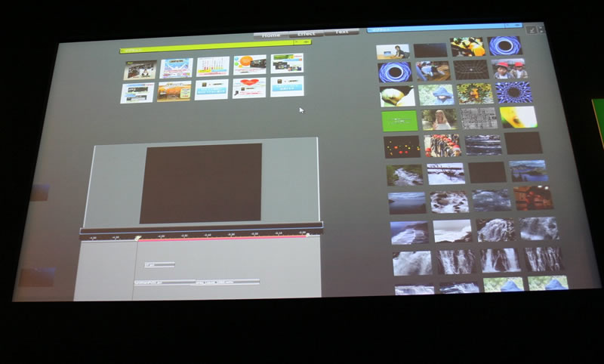Select the left clip on lower timeline track
The width and height of the screenshot is (604, 364).
click(165, 282)
